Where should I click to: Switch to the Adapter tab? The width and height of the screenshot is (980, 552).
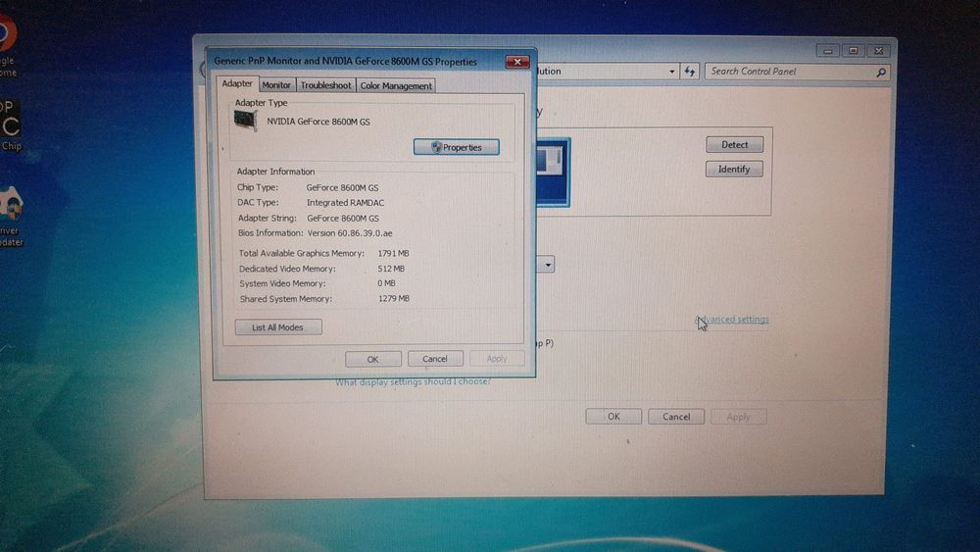[237, 83]
